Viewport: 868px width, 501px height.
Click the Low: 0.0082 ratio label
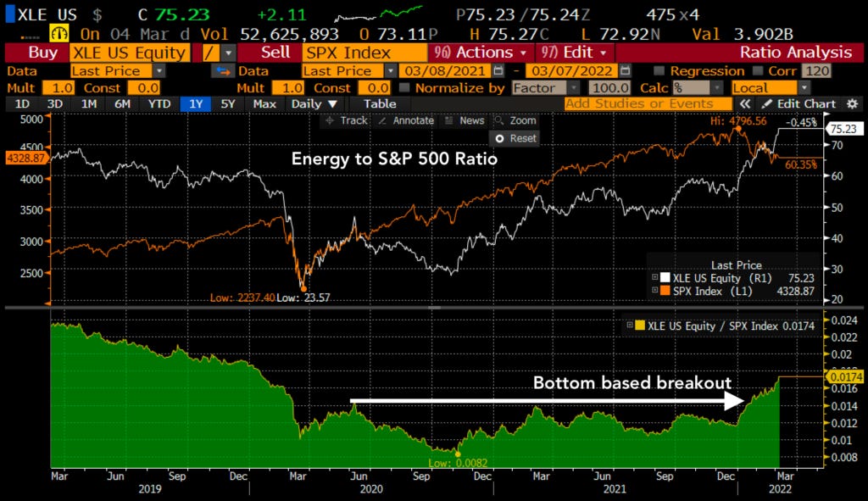click(458, 463)
